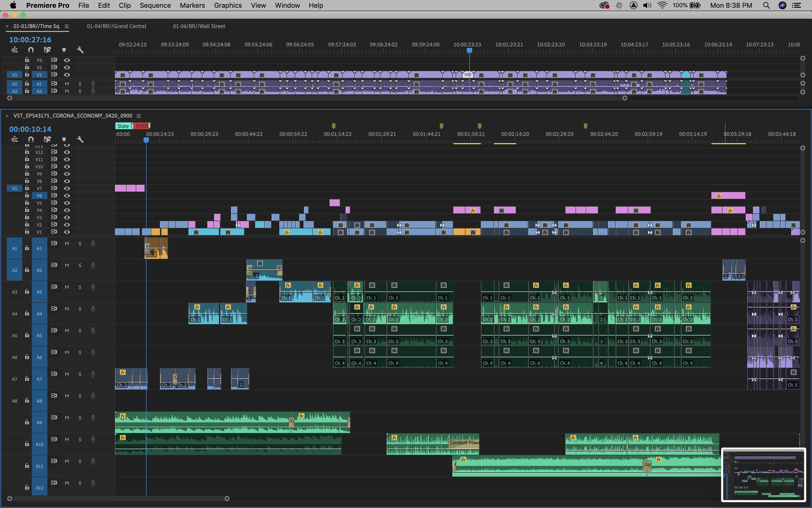This screenshot has width=812, height=508.
Task: Click the Slate marker label
Action: point(123,126)
